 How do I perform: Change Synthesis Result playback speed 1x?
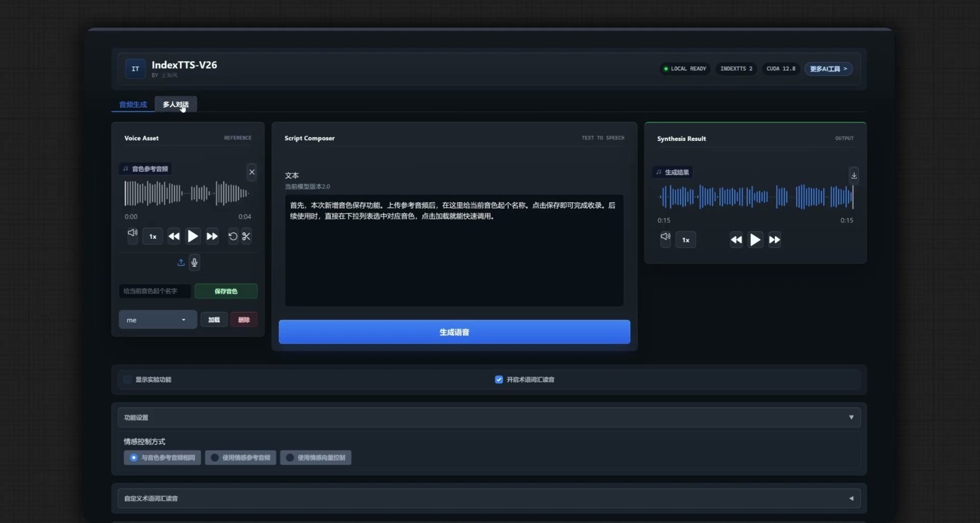click(x=685, y=240)
